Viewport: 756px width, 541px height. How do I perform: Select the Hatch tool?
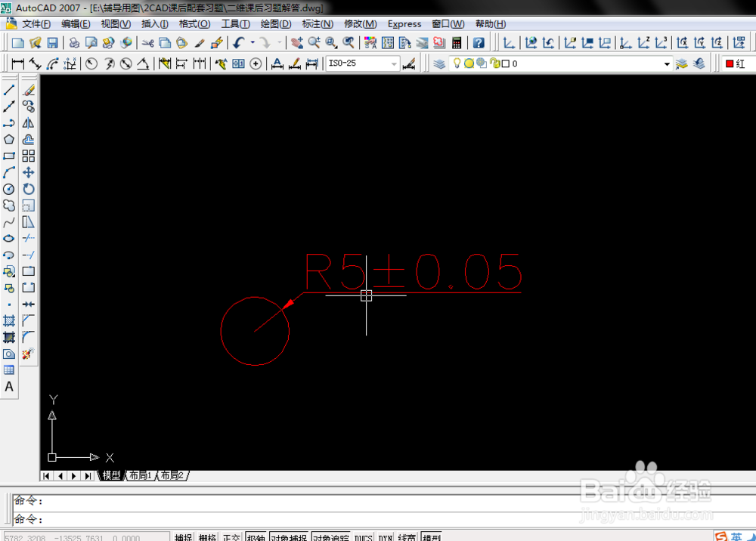coord(8,320)
